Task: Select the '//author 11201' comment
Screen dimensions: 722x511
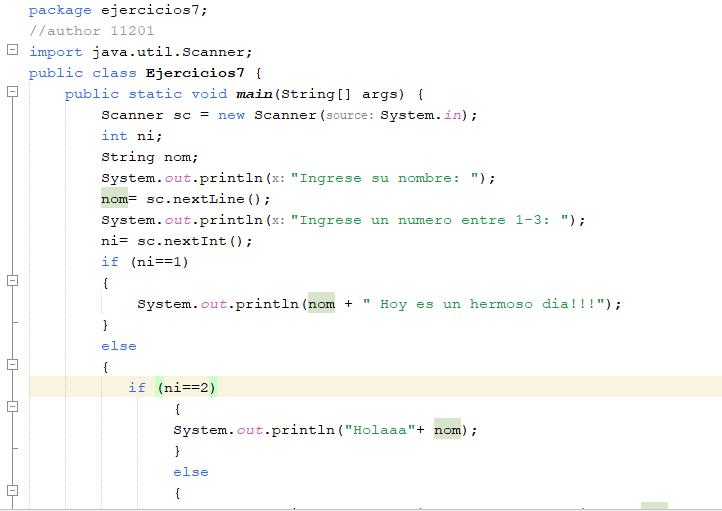Action: pyautogui.click(x=91, y=31)
